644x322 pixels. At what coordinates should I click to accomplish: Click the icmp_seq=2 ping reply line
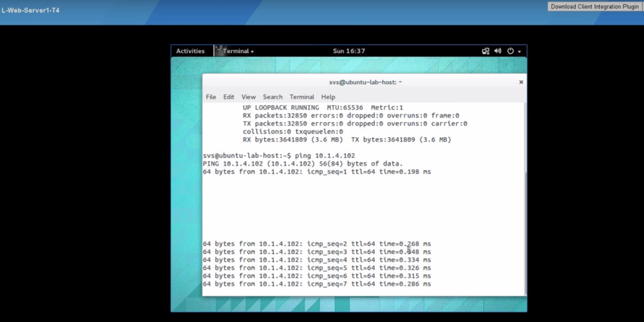click(x=317, y=244)
